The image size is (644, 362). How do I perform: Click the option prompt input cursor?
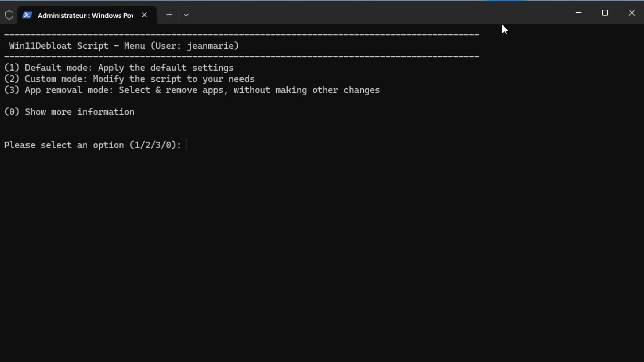[x=187, y=145]
